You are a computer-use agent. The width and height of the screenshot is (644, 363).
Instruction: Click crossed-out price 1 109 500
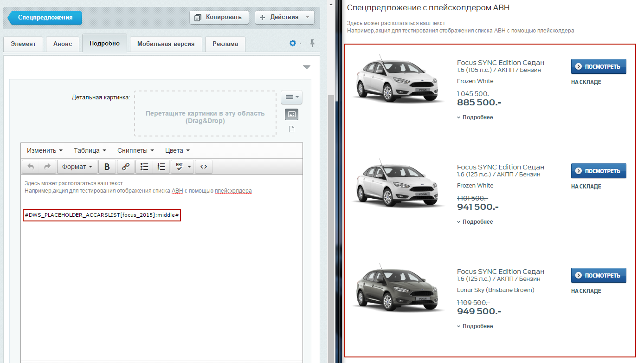click(x=474, y=303)
